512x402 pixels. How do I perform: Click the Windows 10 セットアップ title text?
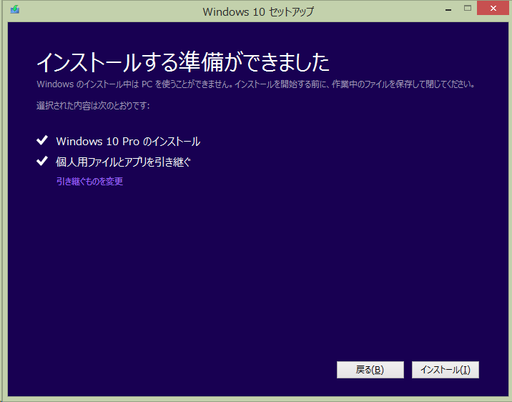[258, 12]
